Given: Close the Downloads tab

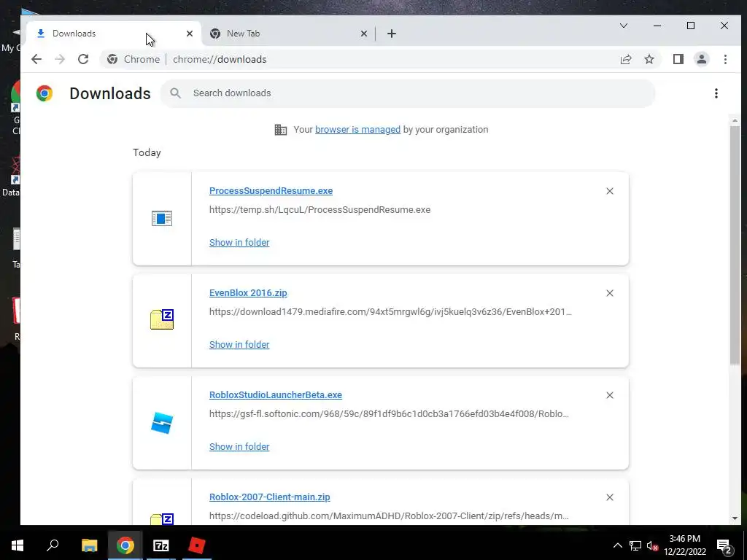Looking at the screenshot, I should [190, 34].
